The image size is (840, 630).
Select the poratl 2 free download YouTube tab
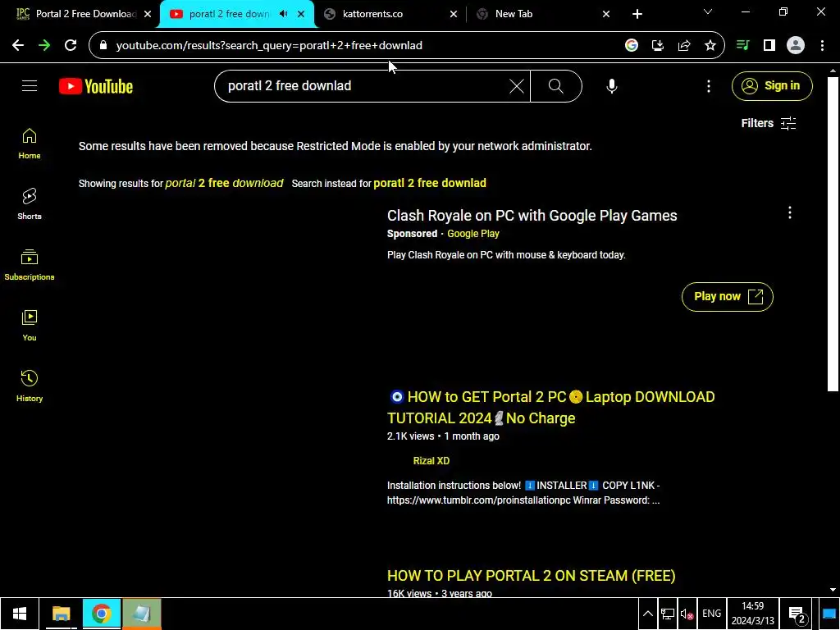(x=230, y=14)
